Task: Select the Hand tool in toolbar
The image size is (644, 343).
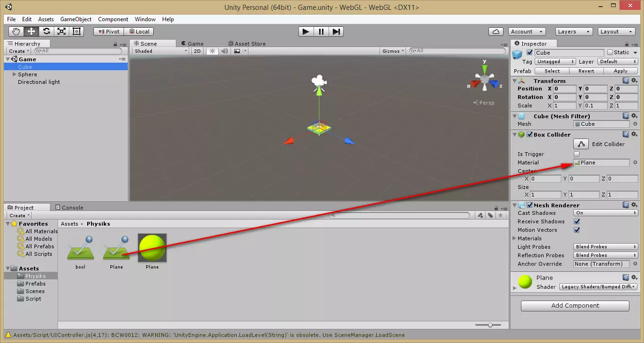Action: pos(16,32)
